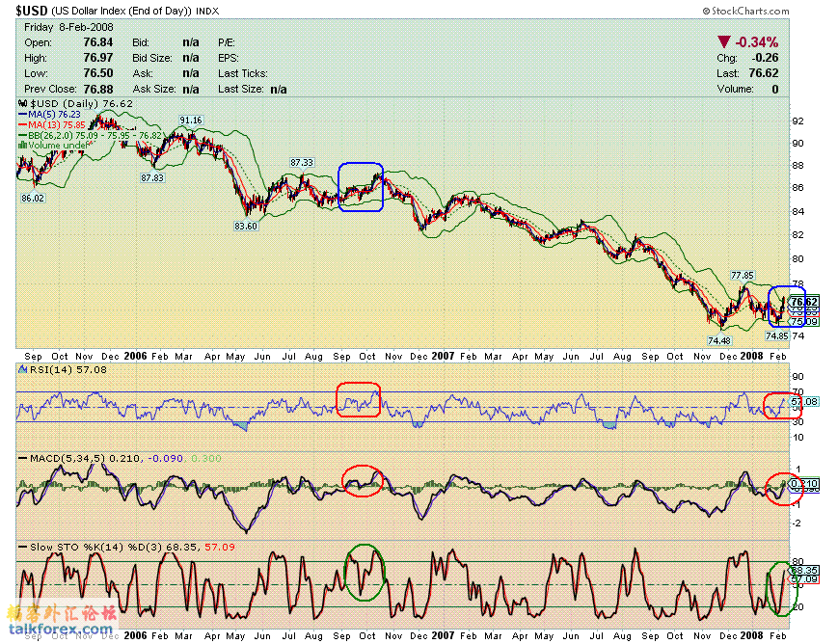The width and height of the screenshot is (838, 644).
Task: Click the INDX exchange label
Action: pos(207,12)
